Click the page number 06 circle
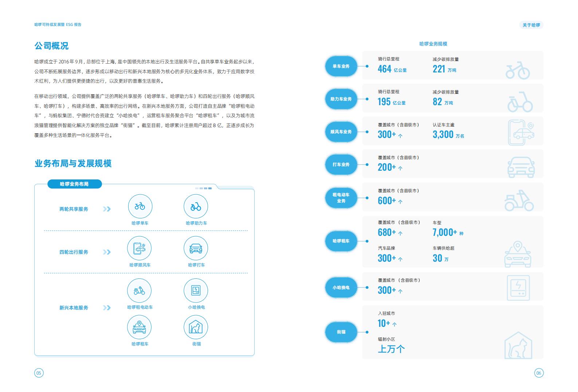Screen dimensions: 578x392 point(539,373)
